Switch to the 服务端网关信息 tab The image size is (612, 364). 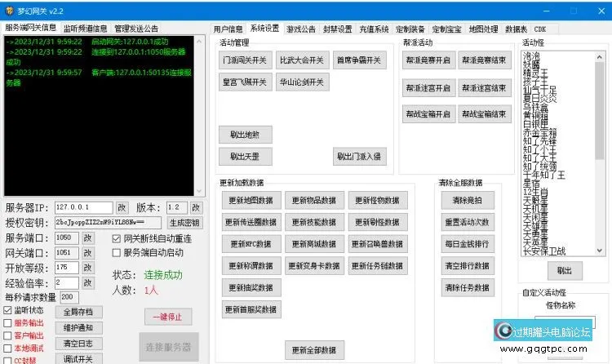[31, 28]
